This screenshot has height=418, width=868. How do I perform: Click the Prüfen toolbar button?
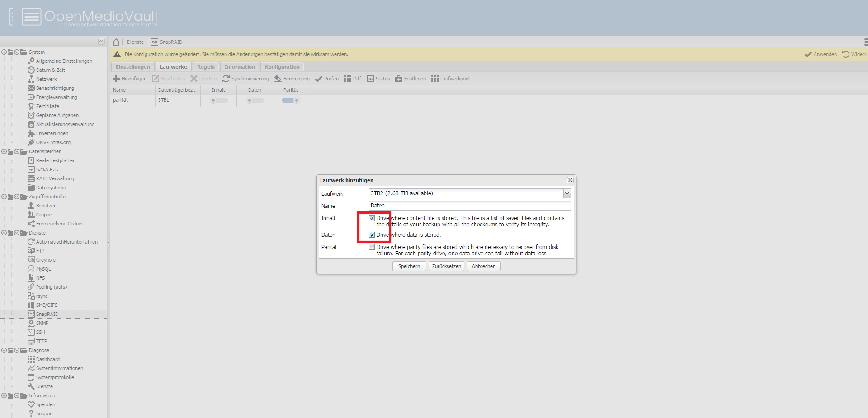327,79
